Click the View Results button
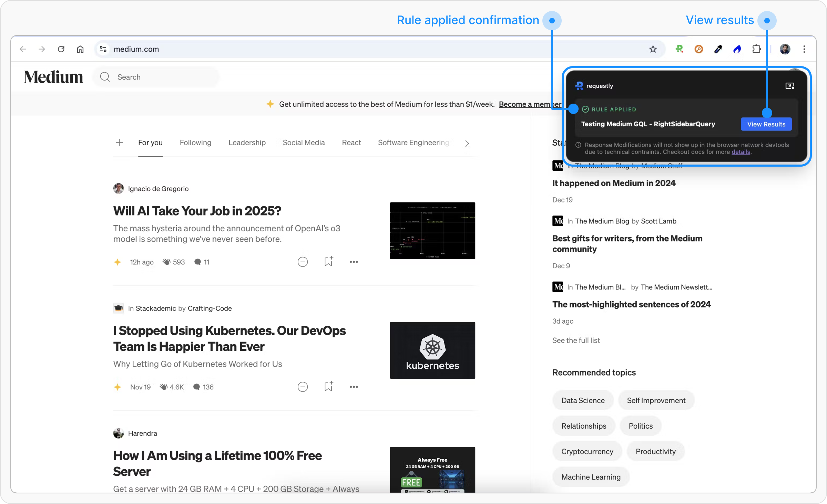827x504 pixels. point(766,124)
